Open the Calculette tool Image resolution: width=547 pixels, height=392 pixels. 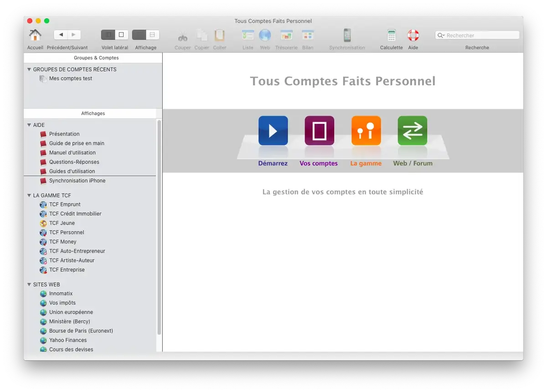pyautogui.click(x=391, y=36)
